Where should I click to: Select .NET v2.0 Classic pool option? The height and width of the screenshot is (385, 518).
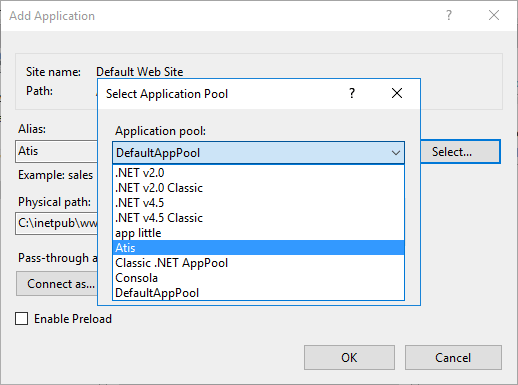pyautogui.click(x=259, y=188)
